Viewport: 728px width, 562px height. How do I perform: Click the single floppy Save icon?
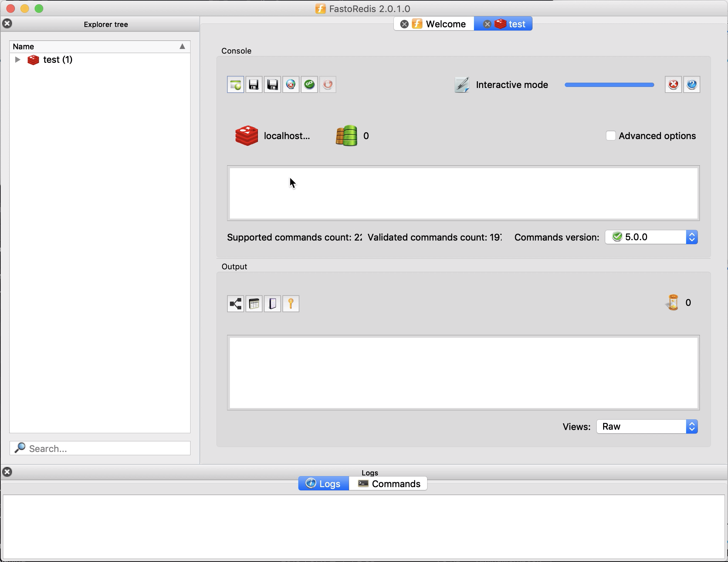coord(254,84)
